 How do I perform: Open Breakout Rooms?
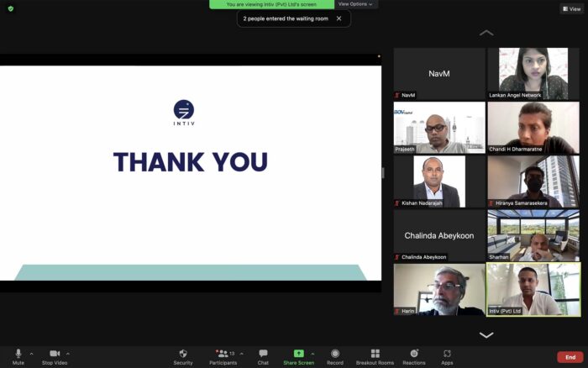[x=375, y=356]
